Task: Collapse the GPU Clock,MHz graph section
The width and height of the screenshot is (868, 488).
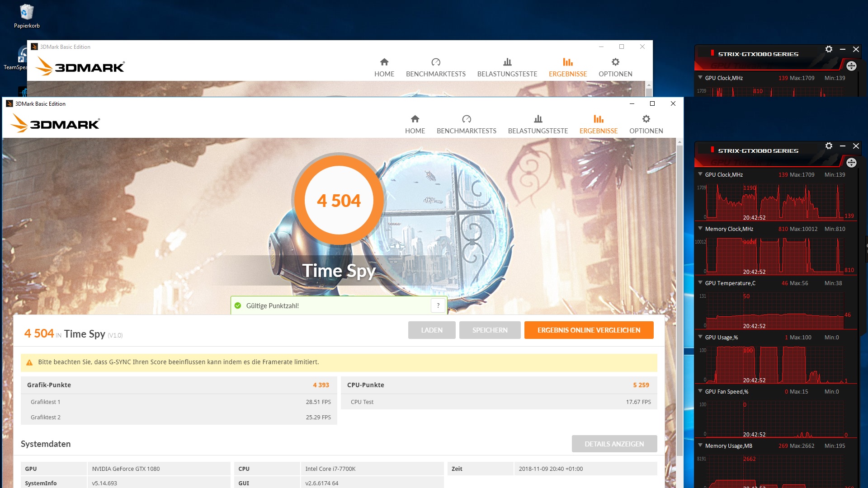Action: tap(700, 174)
